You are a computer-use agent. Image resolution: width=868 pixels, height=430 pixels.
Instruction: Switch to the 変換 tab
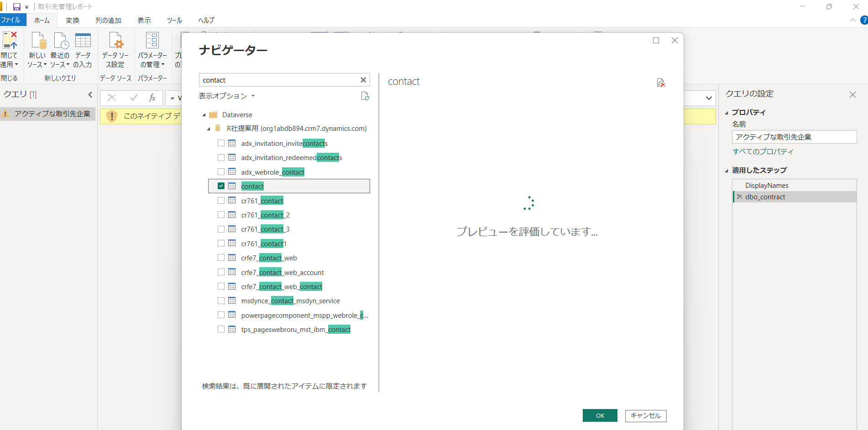[x=73, y=21]
